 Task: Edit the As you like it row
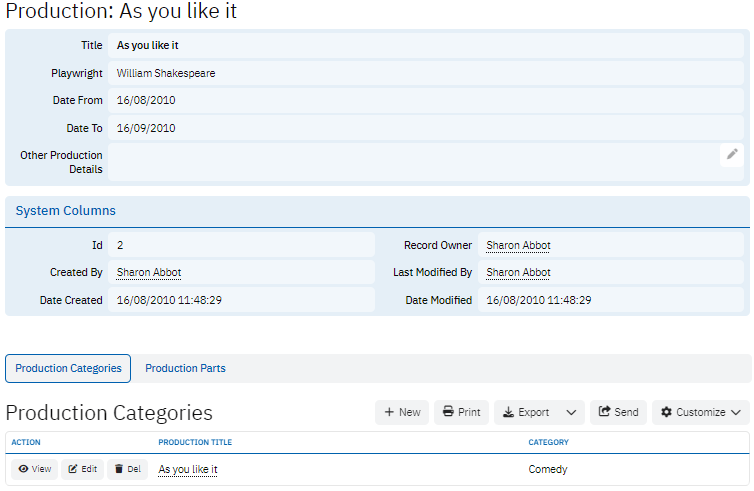[x=82, y=469]
